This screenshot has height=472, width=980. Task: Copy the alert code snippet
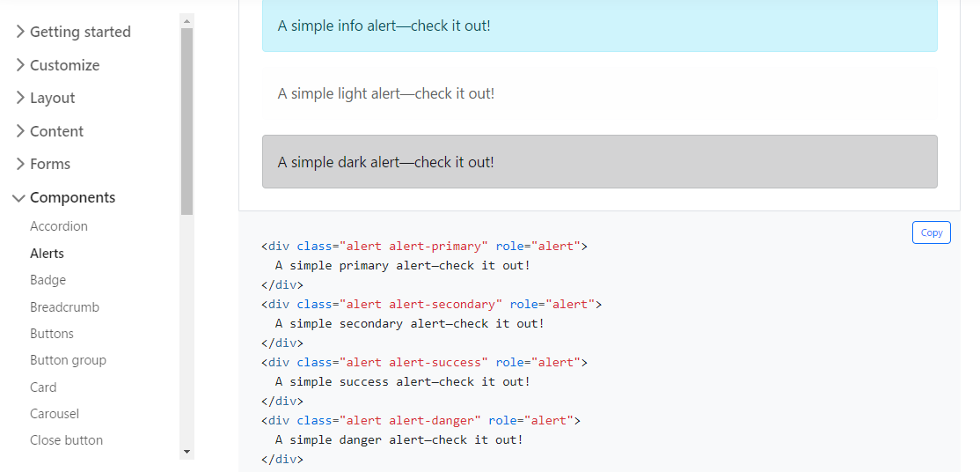click(932, 232)
